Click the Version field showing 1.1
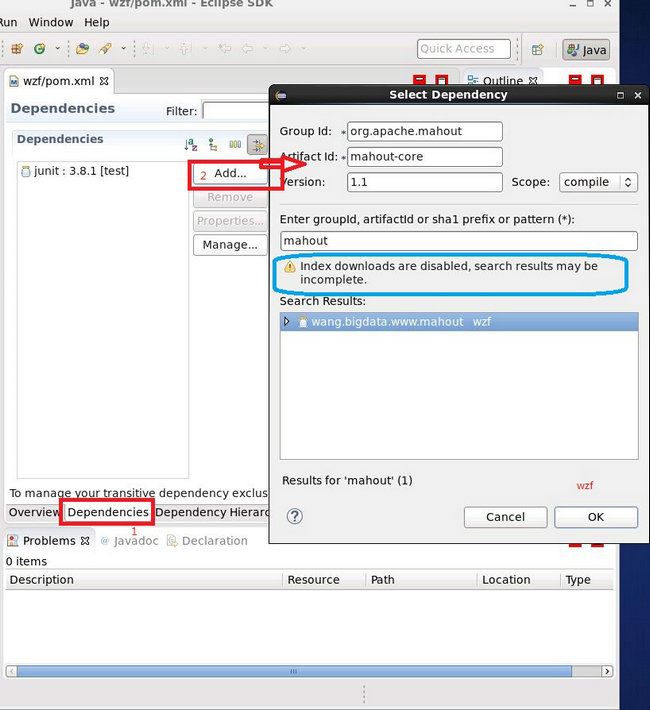The image size is (650, 710). pos(424,182)
